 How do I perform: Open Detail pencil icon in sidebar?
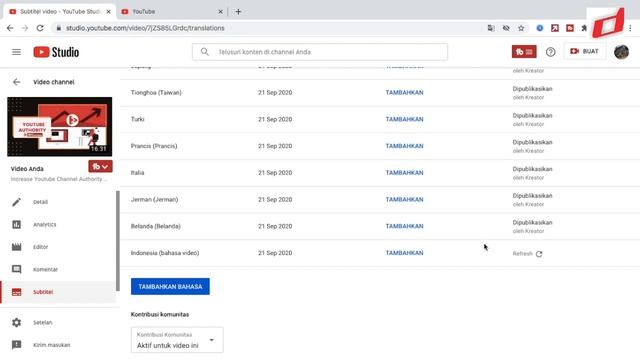click(x=16, y=202)
